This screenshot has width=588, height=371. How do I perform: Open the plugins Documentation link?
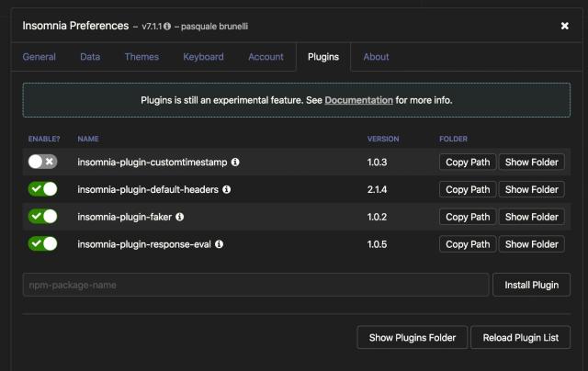[358, 100]
